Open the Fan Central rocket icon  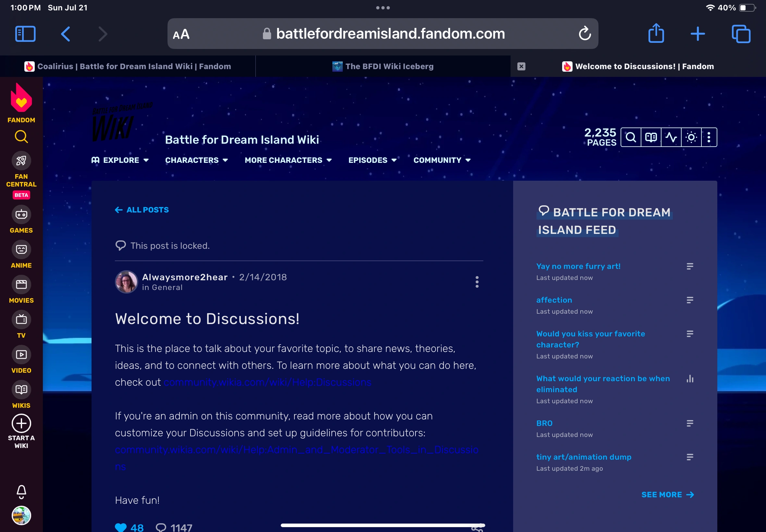[x=21, y=161]
